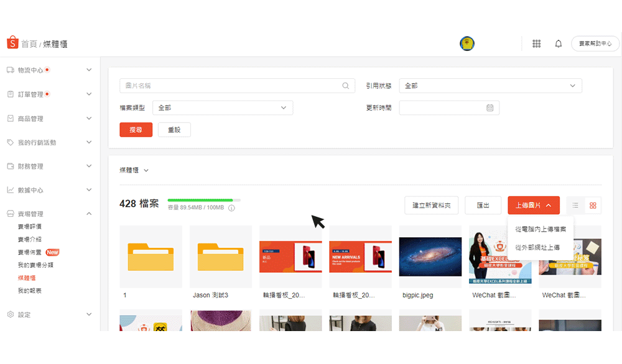Click the green storage capacity bar

200,200
